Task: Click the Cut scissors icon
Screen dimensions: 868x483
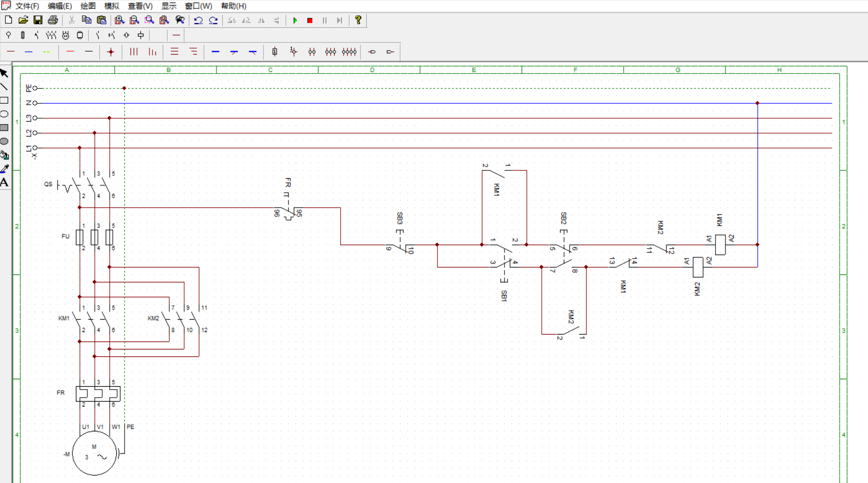Action: (72, 20)
